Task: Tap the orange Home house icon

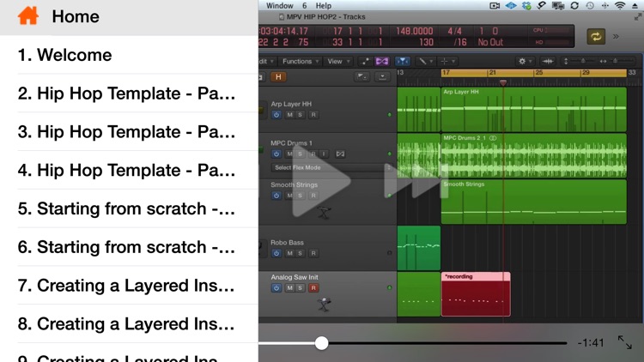Action: click(x=28, y=16)
